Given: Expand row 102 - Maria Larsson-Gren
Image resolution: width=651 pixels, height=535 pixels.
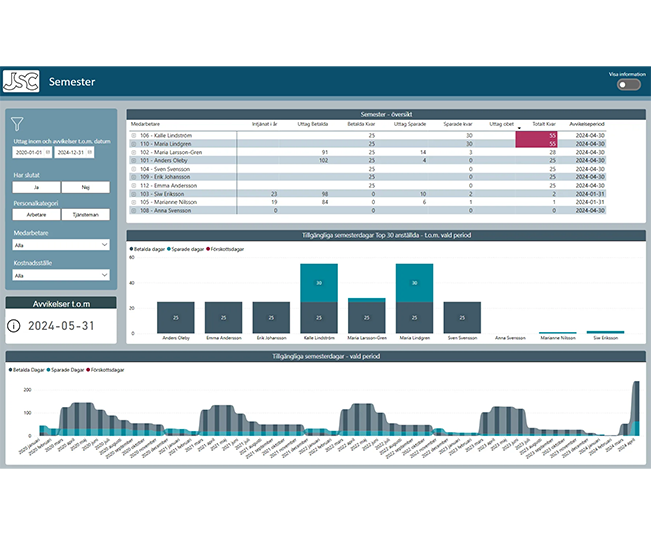Looking at the screenshot, I should pos(134,152).
